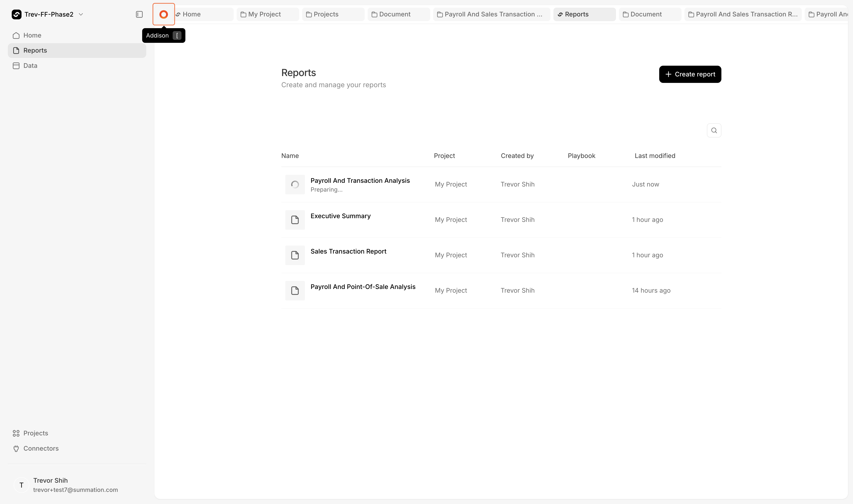Switch to the Payroll And Sales Transaction ... tab

coord(492,14)
